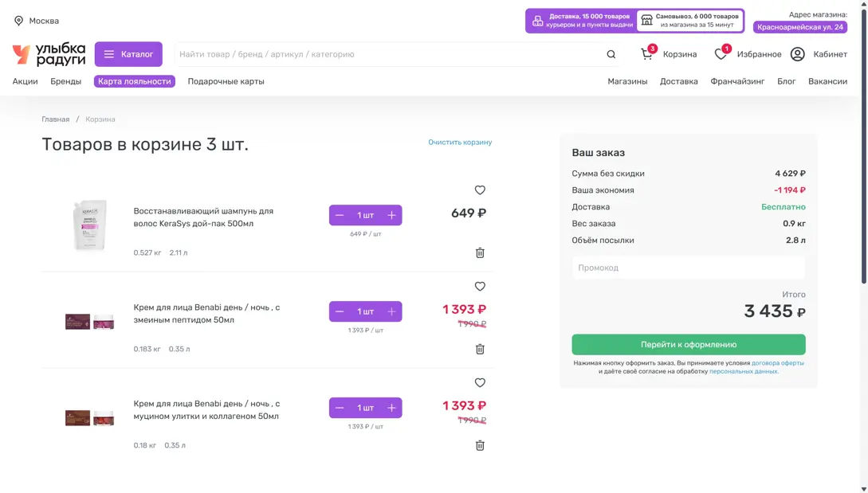Select the Самовывоз pickup tab
868x493 pixels.
click(x=689, y=21)
